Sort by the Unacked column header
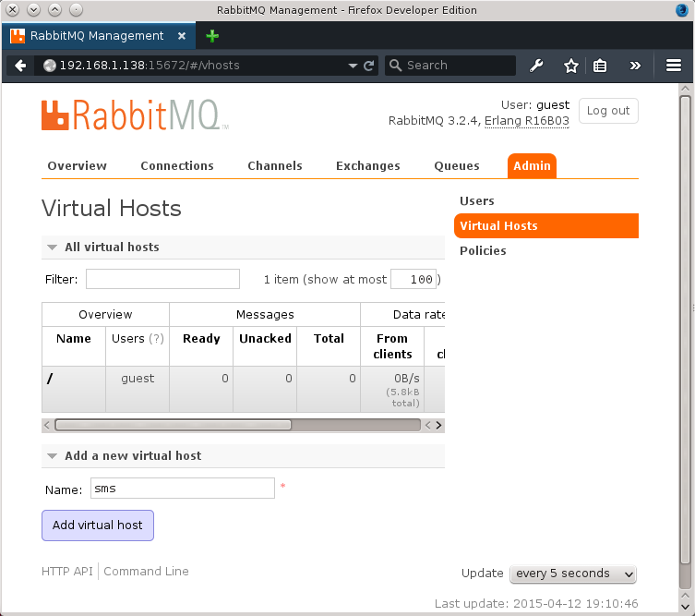695x616 pixels. tap(265, 338)
